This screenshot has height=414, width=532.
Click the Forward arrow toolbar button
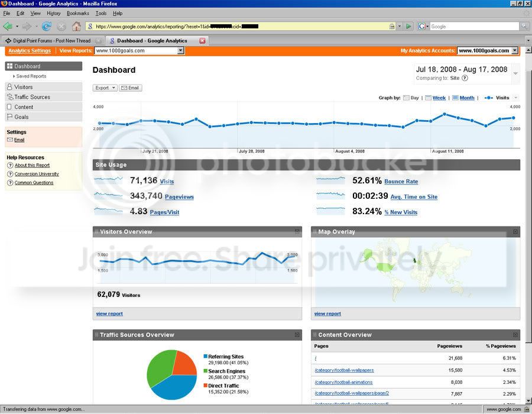(27, 26)
